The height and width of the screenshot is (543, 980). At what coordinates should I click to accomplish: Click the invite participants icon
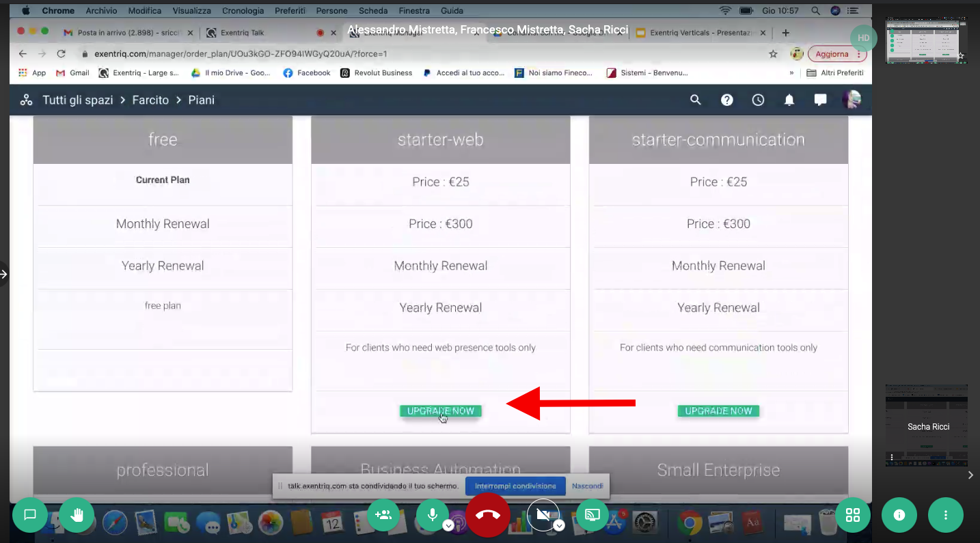383,515
